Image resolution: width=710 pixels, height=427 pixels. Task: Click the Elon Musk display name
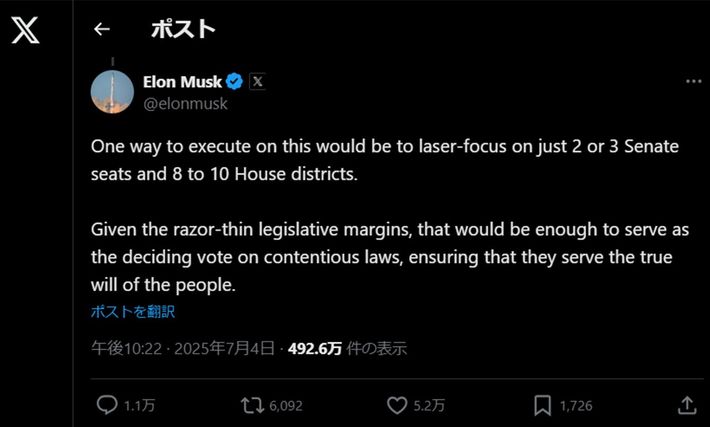(182, 82)
